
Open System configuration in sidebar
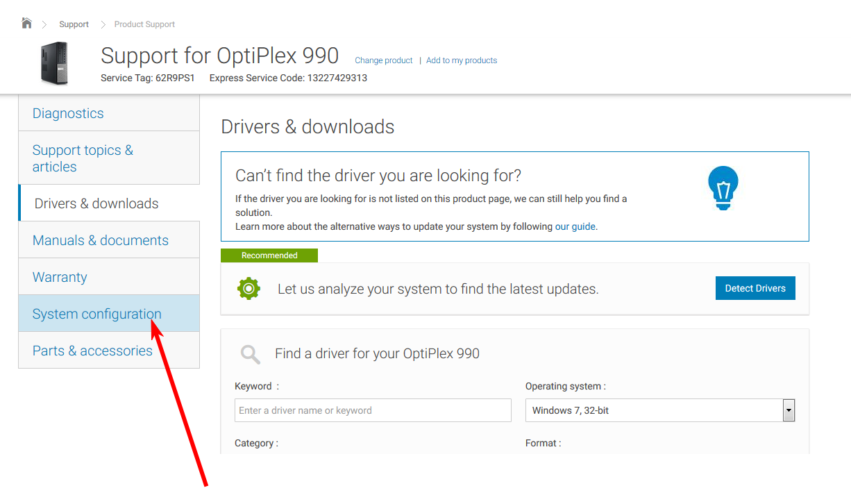pyautogui.click(x=96, y=314)
